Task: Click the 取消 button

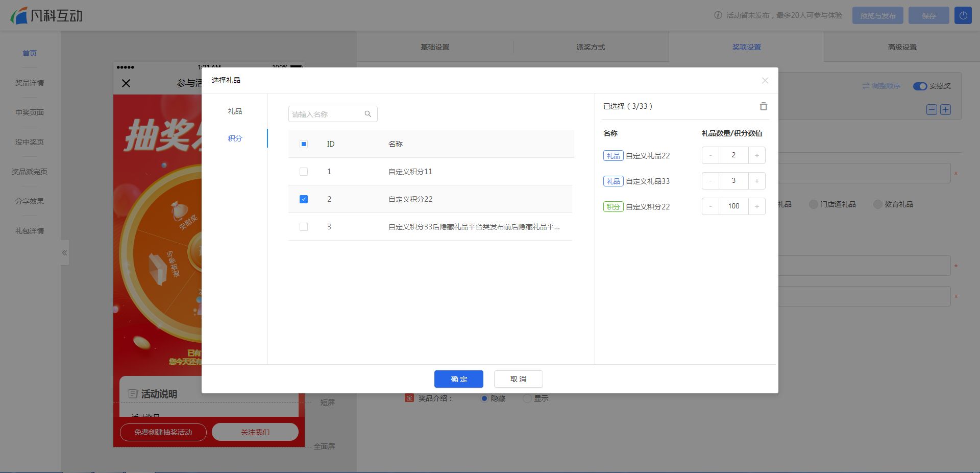Action: click(x=518, y=379)
